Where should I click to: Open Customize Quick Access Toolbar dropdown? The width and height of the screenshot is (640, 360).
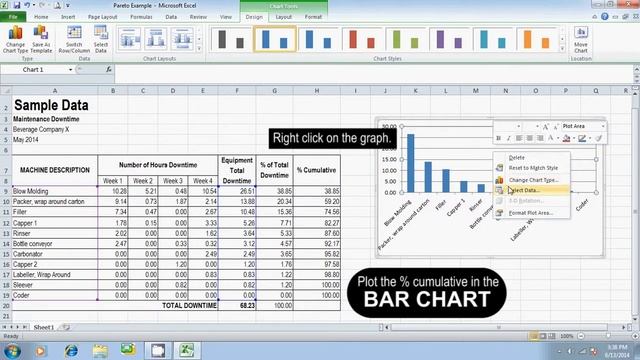click(68, 5)
